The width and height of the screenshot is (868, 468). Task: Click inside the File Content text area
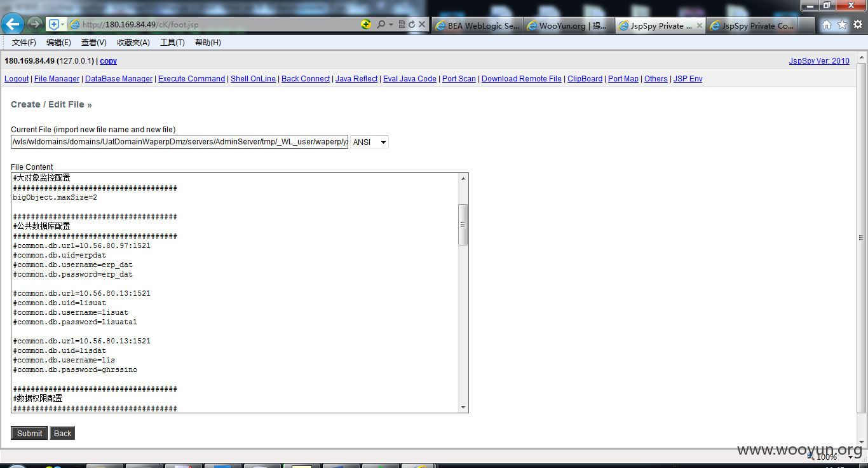tap(234, 292)
